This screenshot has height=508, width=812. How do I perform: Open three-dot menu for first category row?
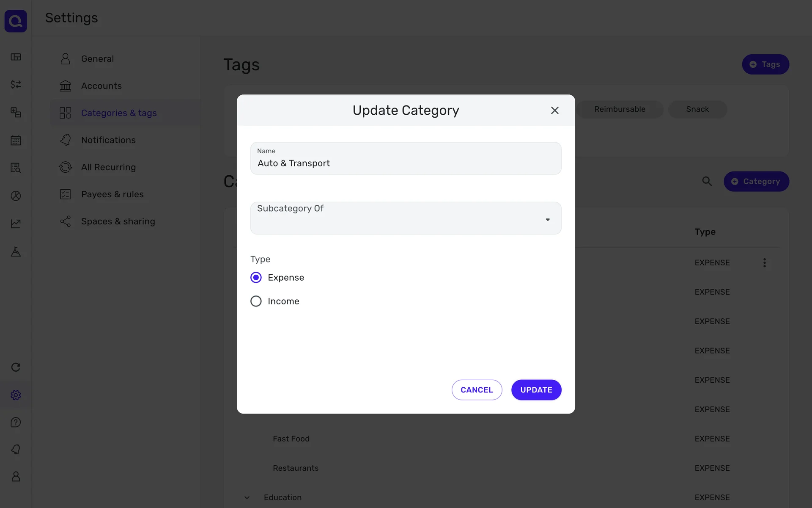764,263
